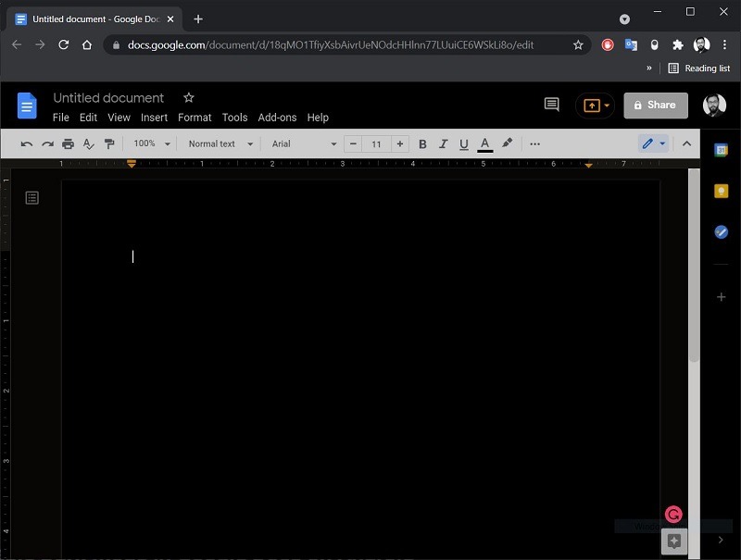Click the Undo arrow in toolbar

pos(27,144)
